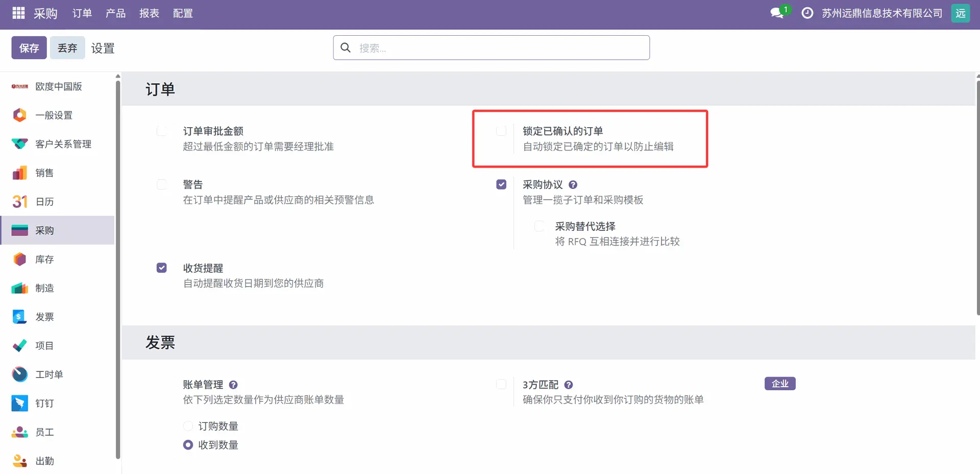
Task: Click the clock activities icon in top bar
Action: pyautogui.click(x=807, y=13)
